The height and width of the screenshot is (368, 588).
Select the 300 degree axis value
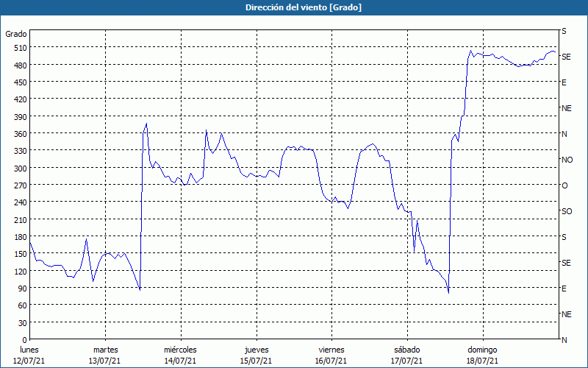pyautogui.click(x=21, y=169)
